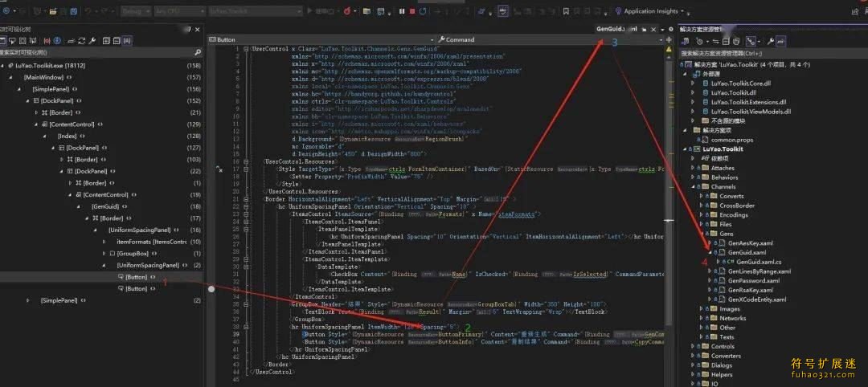
Task: Close the GenGuid.xaml tab
Action: [x=653, y=29]
